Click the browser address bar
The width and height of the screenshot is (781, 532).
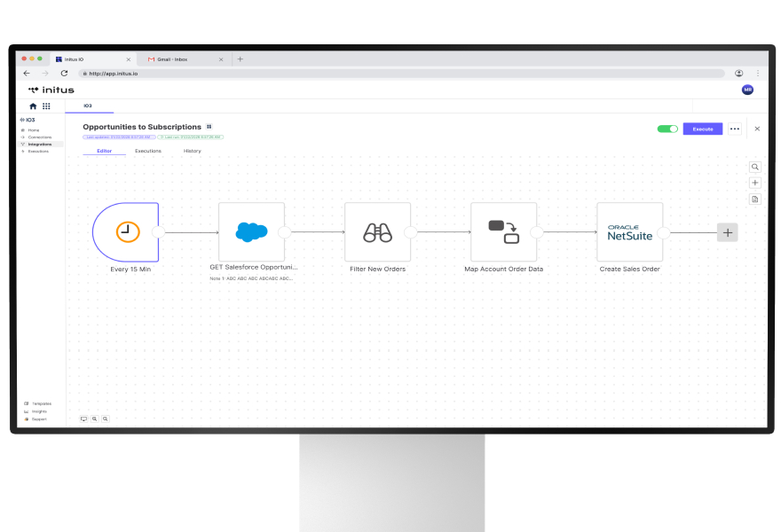pyautogui.click(x=401, y=74)
